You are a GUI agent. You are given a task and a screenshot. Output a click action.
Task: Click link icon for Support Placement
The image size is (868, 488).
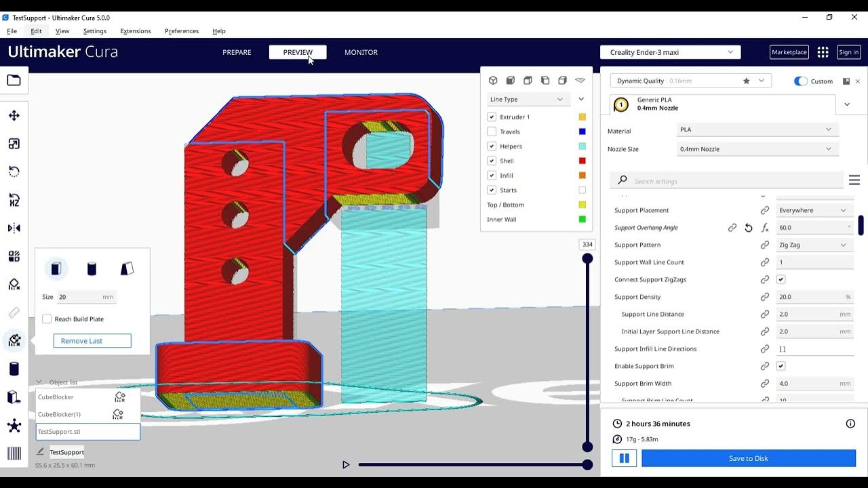click(764, 210)
